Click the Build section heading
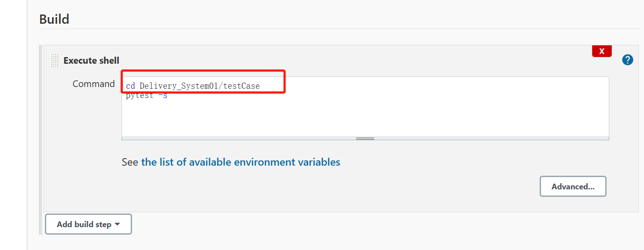This screenshot has width=644, height=250. (54, 19)
